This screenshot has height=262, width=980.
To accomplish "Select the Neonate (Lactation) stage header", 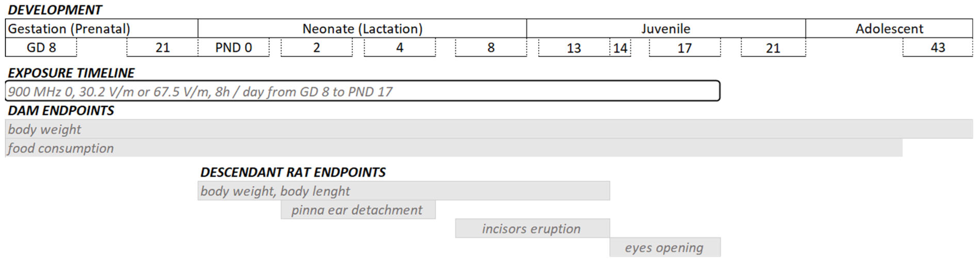I will 362,29.
